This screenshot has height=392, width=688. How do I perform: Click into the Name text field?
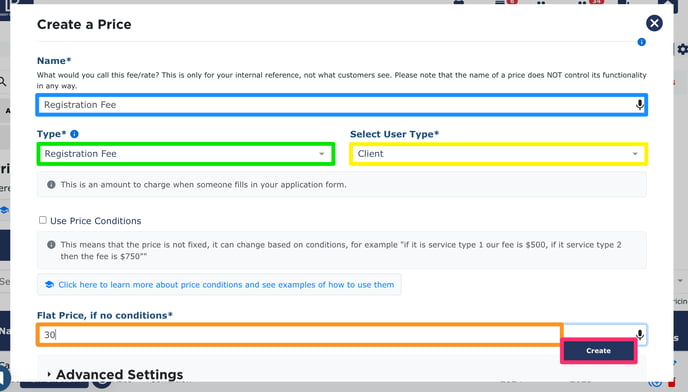point(341,104)
